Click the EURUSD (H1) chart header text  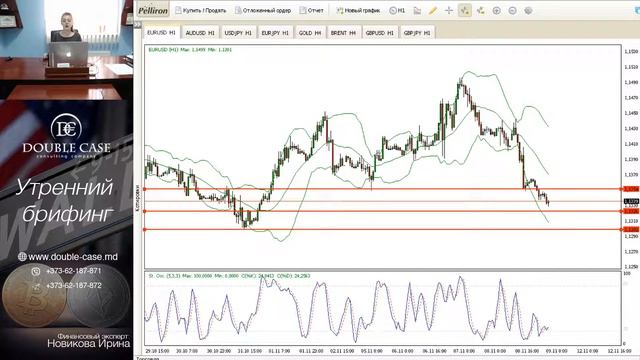point(190,50)
